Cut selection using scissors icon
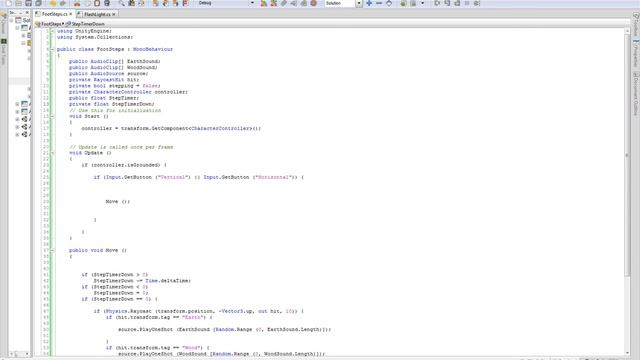 (77, 3)
